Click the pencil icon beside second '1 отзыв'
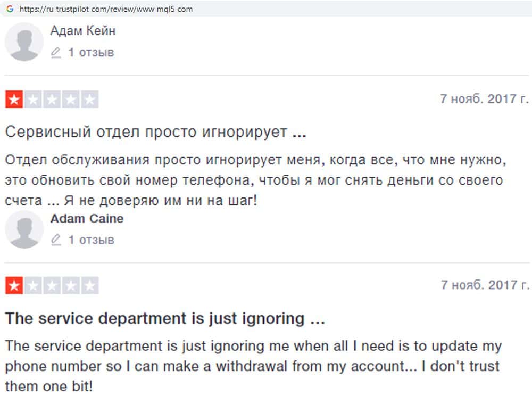 [56, 240]
